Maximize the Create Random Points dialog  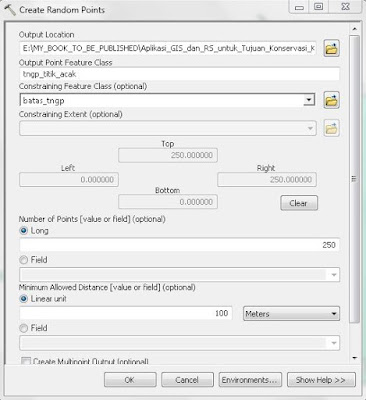coord(319,7)
